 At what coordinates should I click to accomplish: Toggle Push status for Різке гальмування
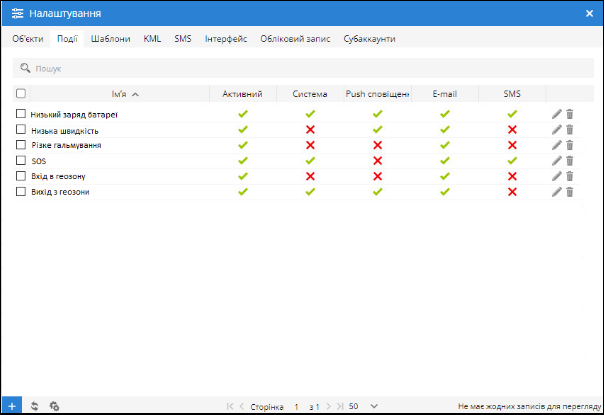377,145
